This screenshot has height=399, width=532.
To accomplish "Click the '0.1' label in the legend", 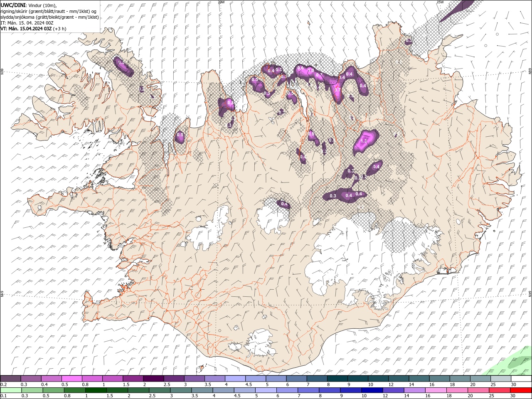I will 4,396.
